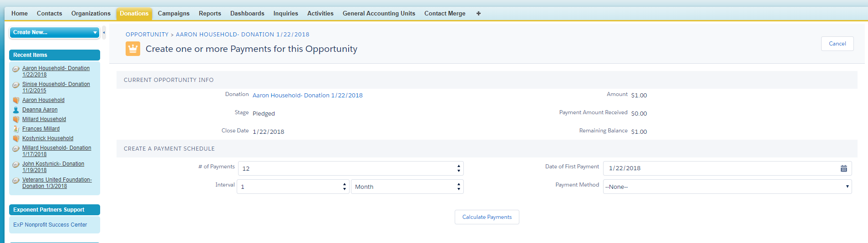Open the Interval number selector
Image resolution: width=868 pixels, height=243 pixels.
pyautogui.click(x=293, y=187)
